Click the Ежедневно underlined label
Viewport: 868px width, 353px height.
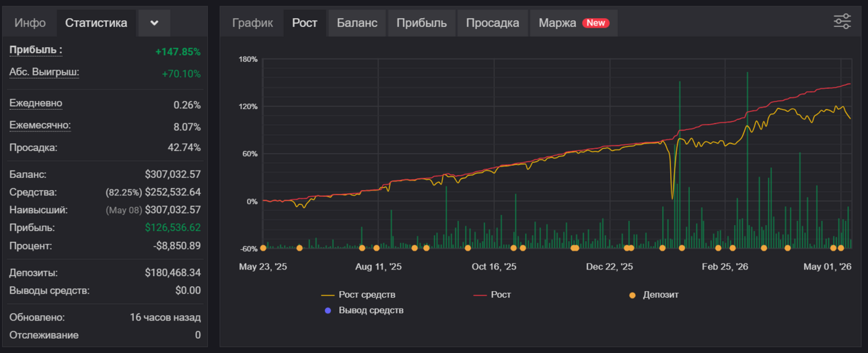[x=36, y=104]
